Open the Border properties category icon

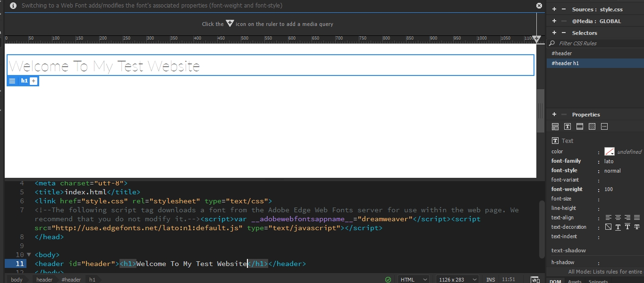click(580, 126)
